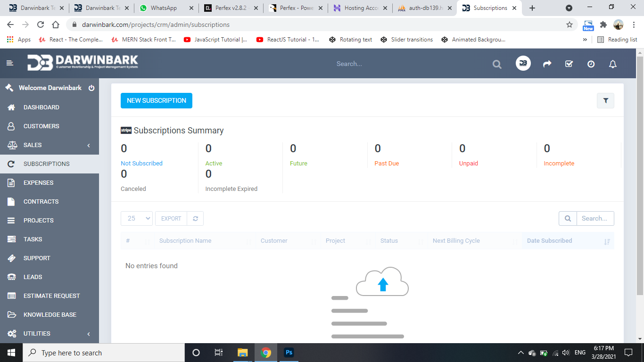Click the header search magnifier icon
Screen dimensions: 644x362
pos(497,64)
